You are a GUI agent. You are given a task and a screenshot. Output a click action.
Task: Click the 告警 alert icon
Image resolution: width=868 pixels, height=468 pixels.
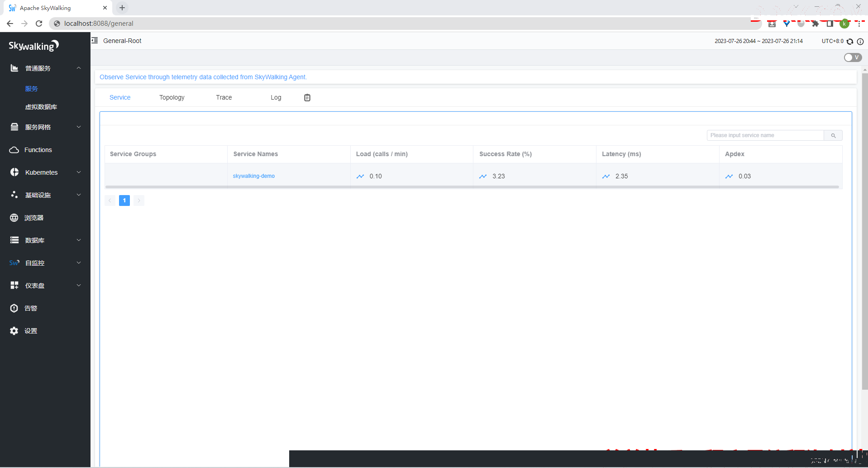14,308
